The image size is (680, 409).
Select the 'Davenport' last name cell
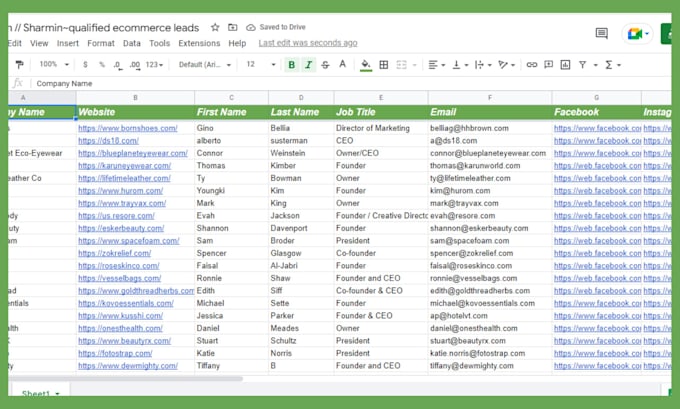pyautogui.click(x=301, y=228)
